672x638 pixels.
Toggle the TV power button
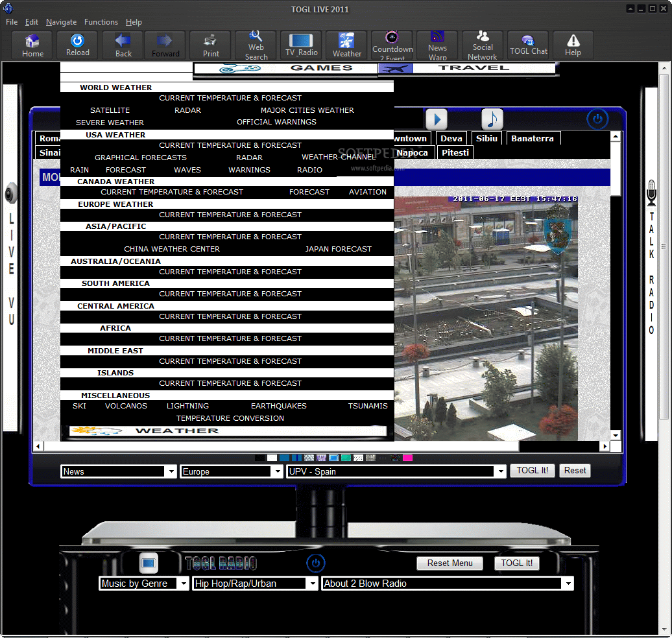[597, 119]
